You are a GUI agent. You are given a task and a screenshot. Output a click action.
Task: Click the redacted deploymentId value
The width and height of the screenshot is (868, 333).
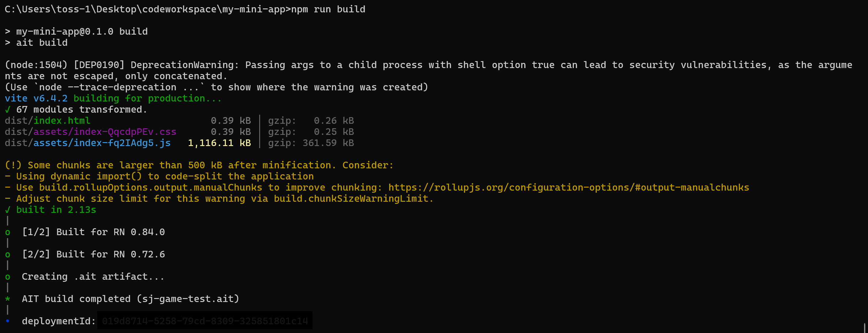coord(205,321)
